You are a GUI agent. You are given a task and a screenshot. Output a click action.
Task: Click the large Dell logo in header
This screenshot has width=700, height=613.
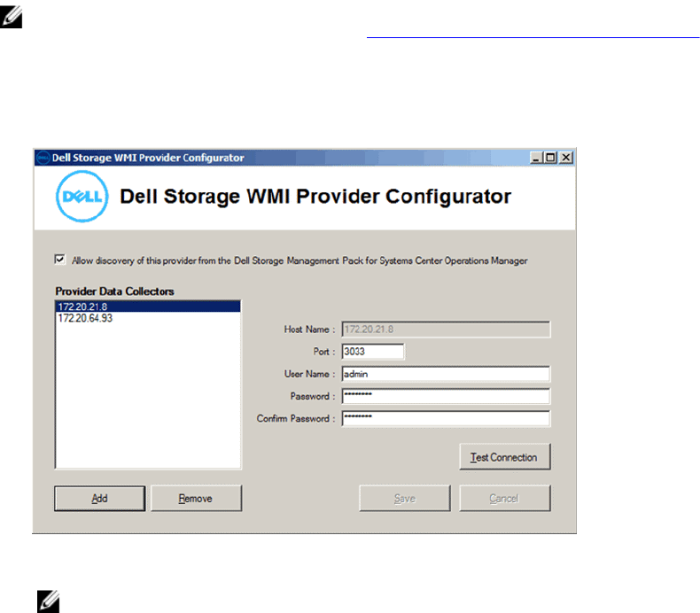(x=82, y=197)
